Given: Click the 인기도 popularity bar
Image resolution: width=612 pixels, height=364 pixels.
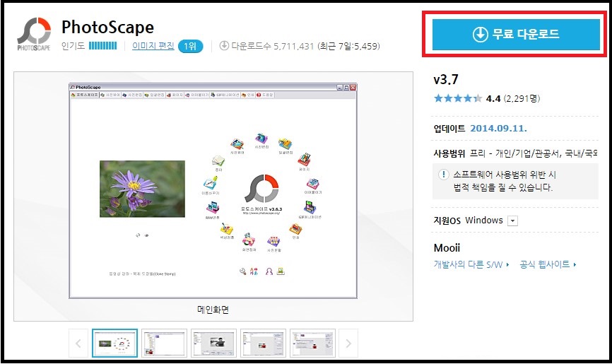Looking at the screenshot, I should 102,46.
